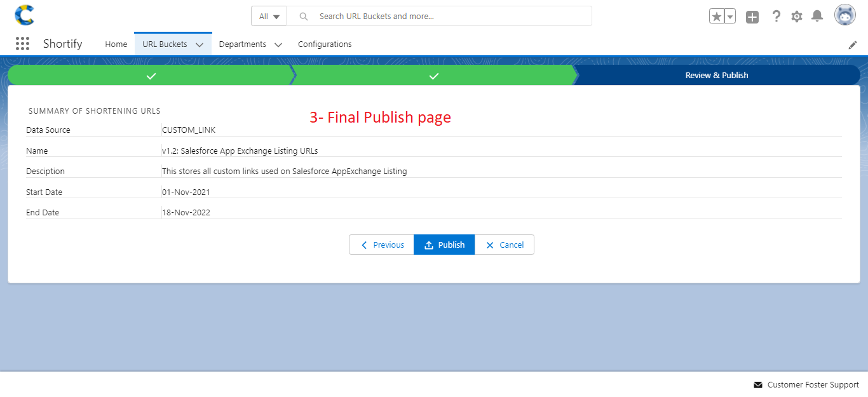This screenshot has width=868, height=397.
Task: Expand the Departments tab dropdown
Action: click(x=278, y=44)
